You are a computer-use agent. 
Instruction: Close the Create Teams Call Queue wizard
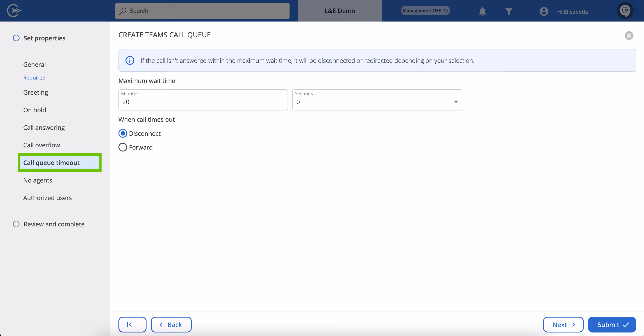[x=629, y=36]
